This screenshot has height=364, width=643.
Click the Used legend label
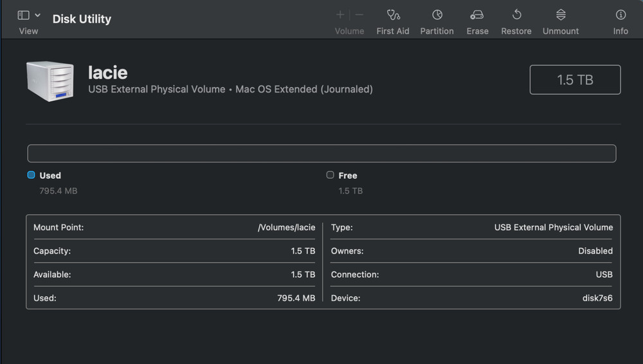pos(50,176)
